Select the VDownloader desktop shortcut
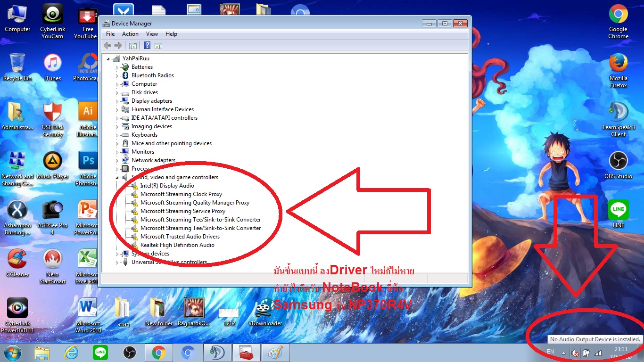 pyautogui.click(x=265, y=312)
